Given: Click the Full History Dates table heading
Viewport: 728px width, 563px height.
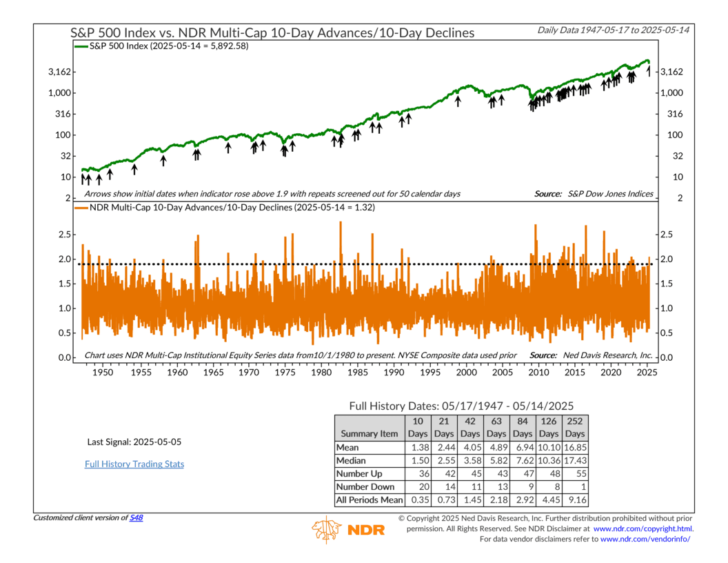Looking at the screenshot, I should click(461, 406).
